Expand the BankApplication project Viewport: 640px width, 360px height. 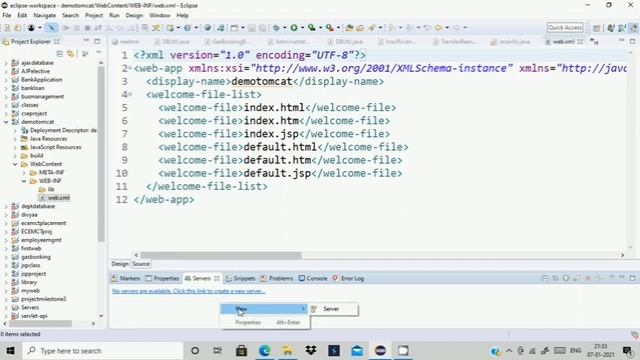[6, 80]
